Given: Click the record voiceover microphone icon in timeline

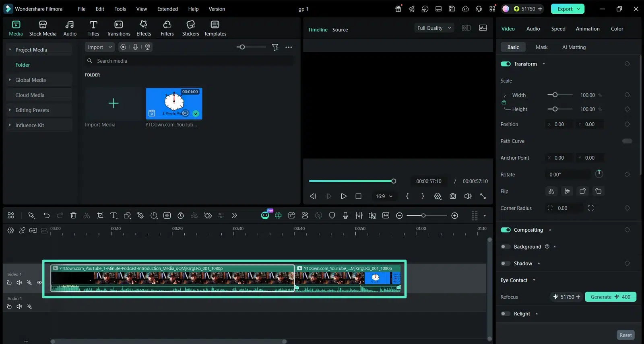Looking at the screenshot, I should point(345,216).
